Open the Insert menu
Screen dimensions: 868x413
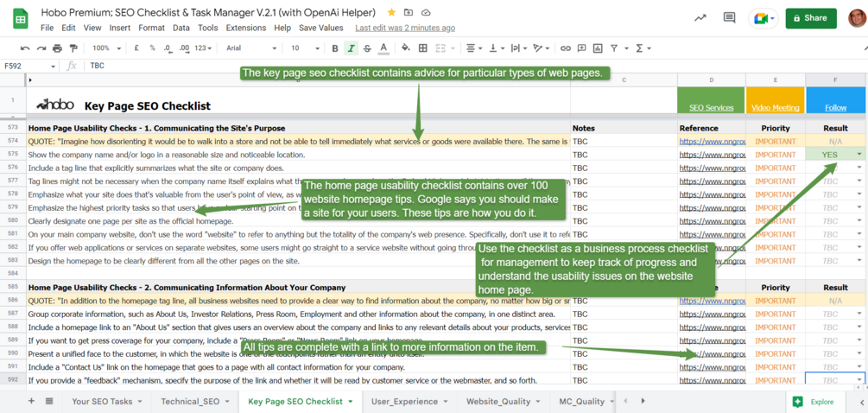120,28
